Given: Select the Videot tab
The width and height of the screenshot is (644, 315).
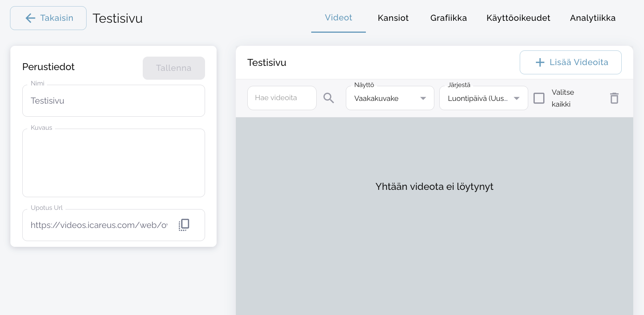Looking at the screenshot, I should (338, 18).
